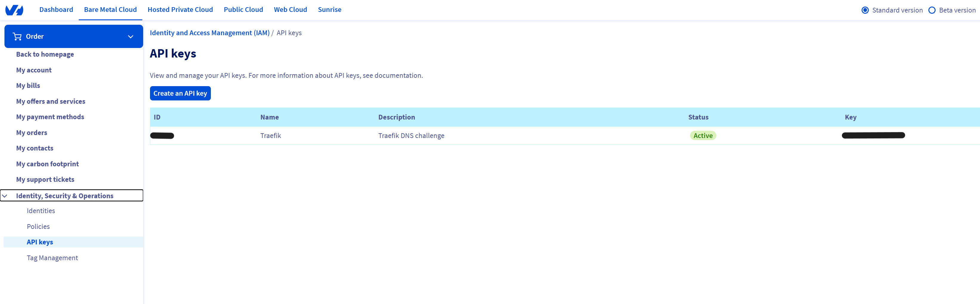Click the OVHcloud logo
Viewport: 980px width, 304px height.
14,10
